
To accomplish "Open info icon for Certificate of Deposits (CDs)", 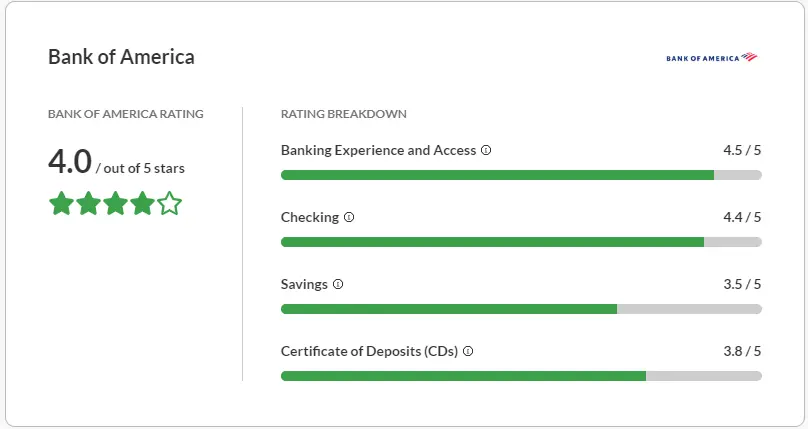I will tap(468, 351).
